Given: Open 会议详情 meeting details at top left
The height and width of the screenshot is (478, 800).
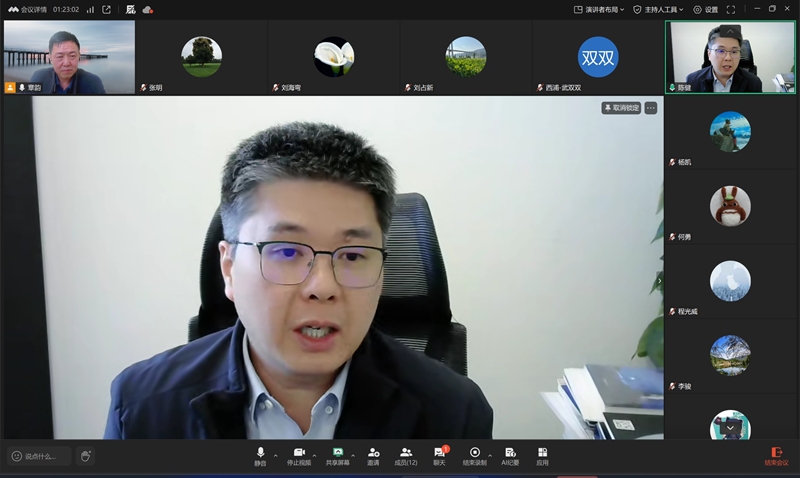Looking at the screenshot, I should [28, 9].
